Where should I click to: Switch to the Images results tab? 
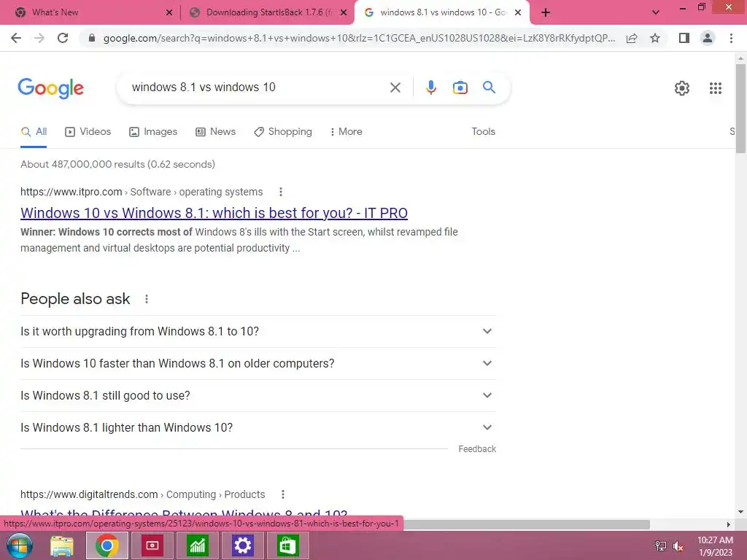click(x=153, y=132)
